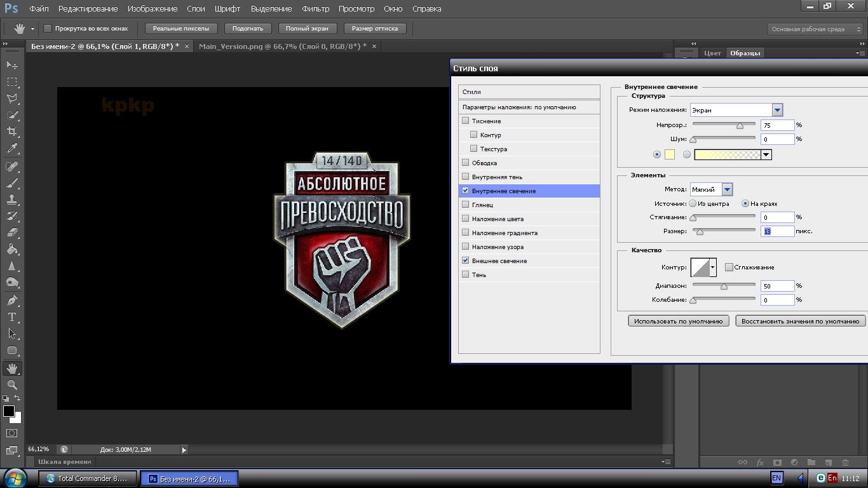
Task: Enable the Сглаживание checkbox
Action: click(x=729, y=268)
